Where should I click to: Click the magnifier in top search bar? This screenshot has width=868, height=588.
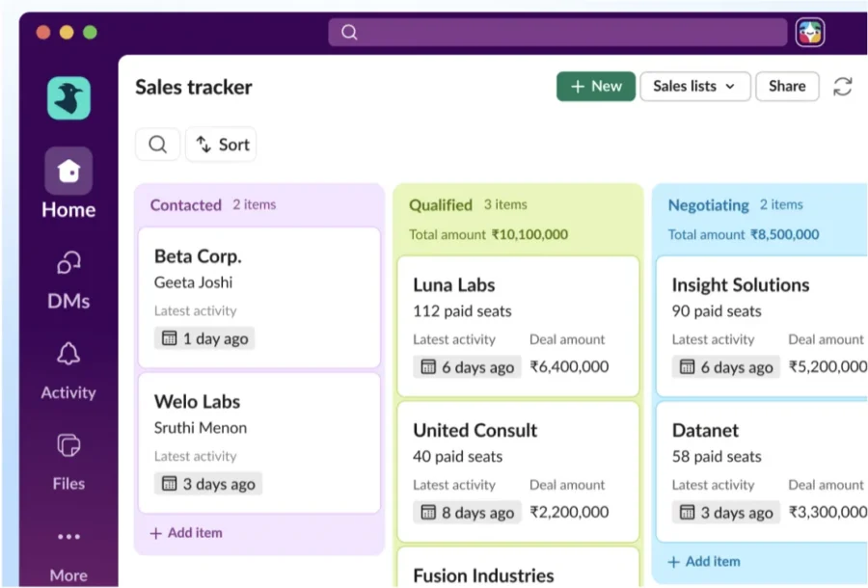349,32
